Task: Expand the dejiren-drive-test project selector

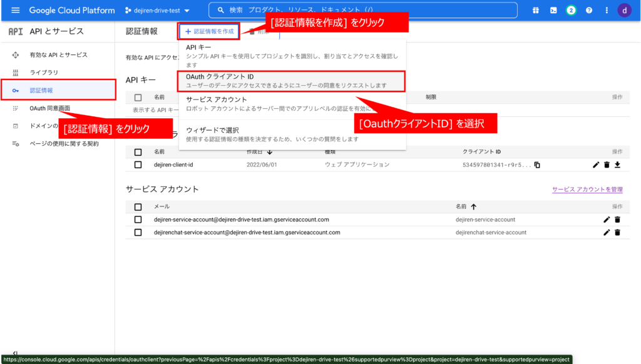Action: [x=157, y=11]
